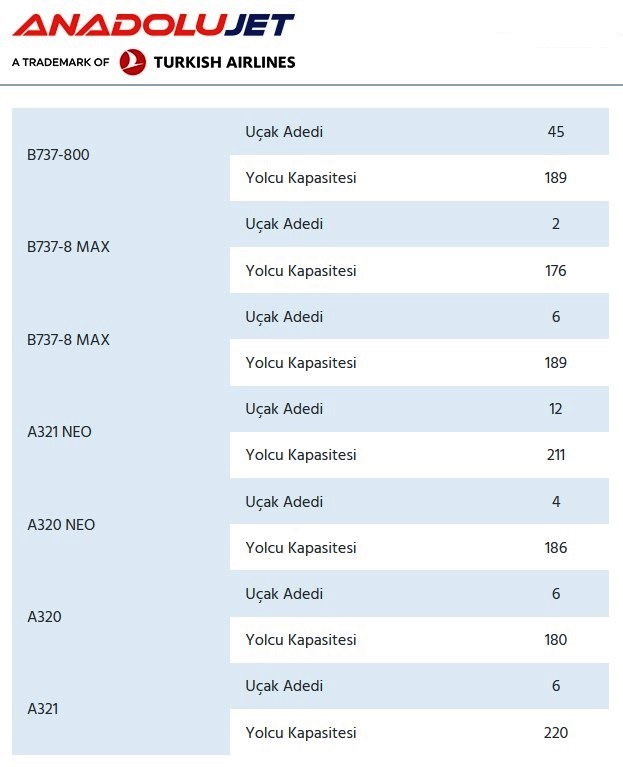The image size is (623, 767).
Task: Click passenger capacity value 211
Action: point(556,455)
